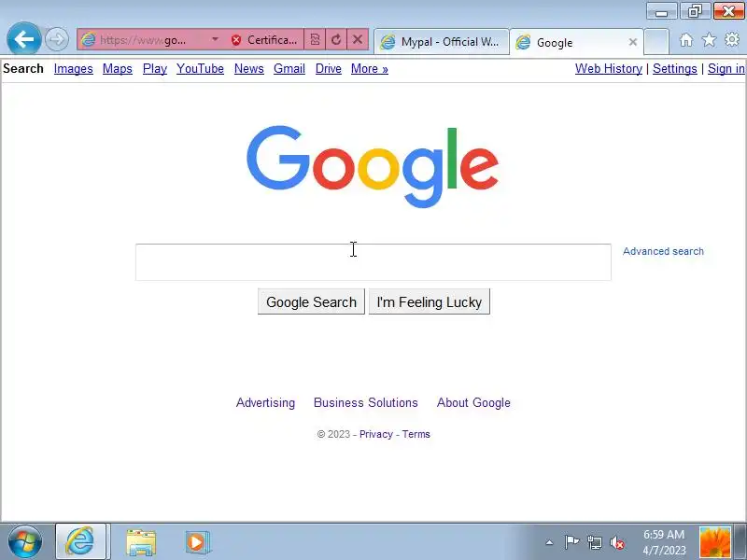Open the Windows Start menu orb
747x560 pixels.
(24, 542)
